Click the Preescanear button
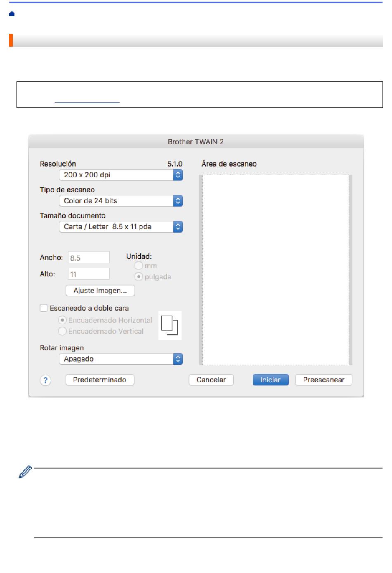This screenshot has width=392, height=573. pyautogui.click(x=324, y=380)
